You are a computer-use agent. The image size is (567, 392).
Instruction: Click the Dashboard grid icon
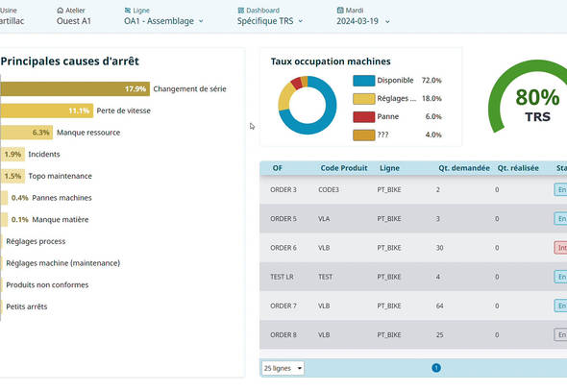241,11
